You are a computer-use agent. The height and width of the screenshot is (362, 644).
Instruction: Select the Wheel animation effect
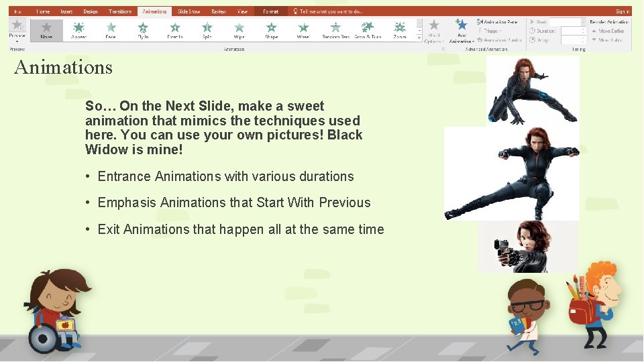(x=303, y=30)
